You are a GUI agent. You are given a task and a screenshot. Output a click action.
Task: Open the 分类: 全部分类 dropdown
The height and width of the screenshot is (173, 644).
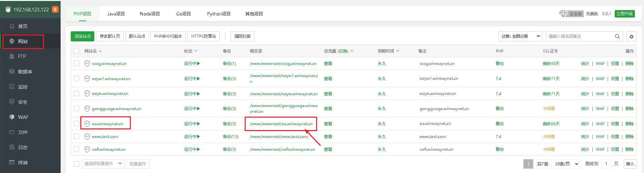[520, 36]
